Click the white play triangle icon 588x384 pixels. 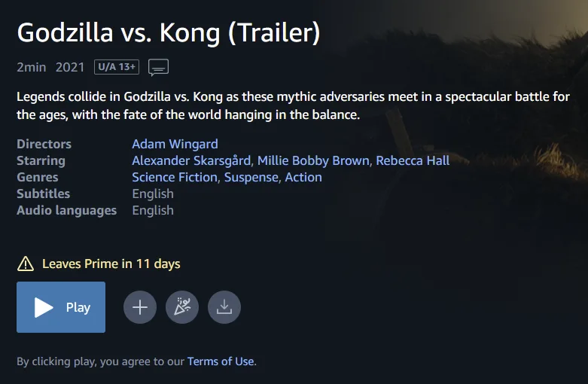tap(44, 307)
